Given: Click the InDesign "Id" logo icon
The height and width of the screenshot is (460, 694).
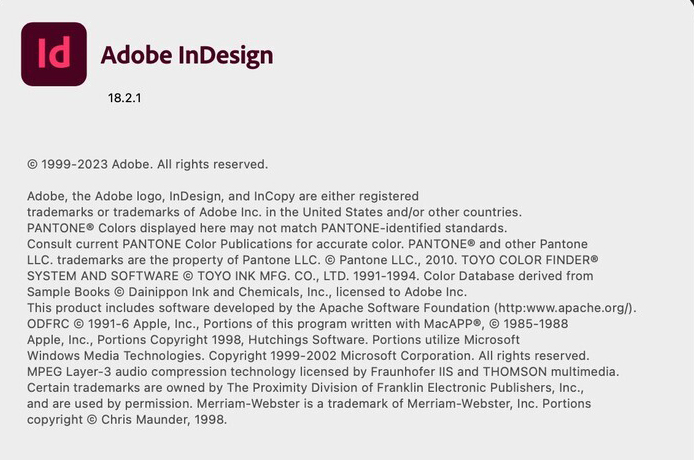Looking at the screenshot, I should pos(53,53).
